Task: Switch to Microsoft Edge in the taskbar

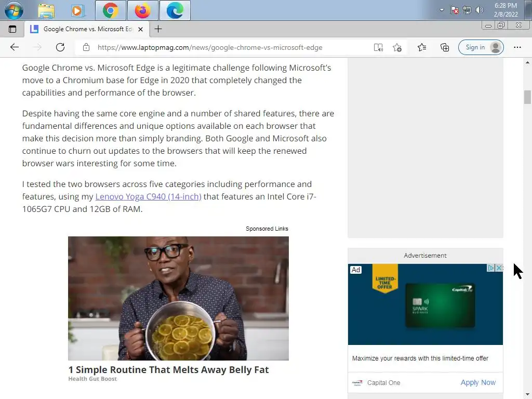Action: point(175,10)
